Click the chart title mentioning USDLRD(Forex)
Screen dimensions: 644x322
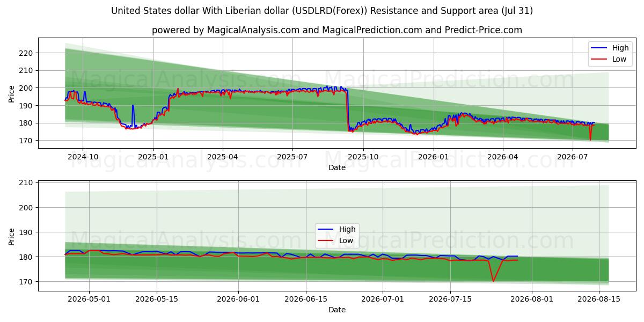click(322, 11)
